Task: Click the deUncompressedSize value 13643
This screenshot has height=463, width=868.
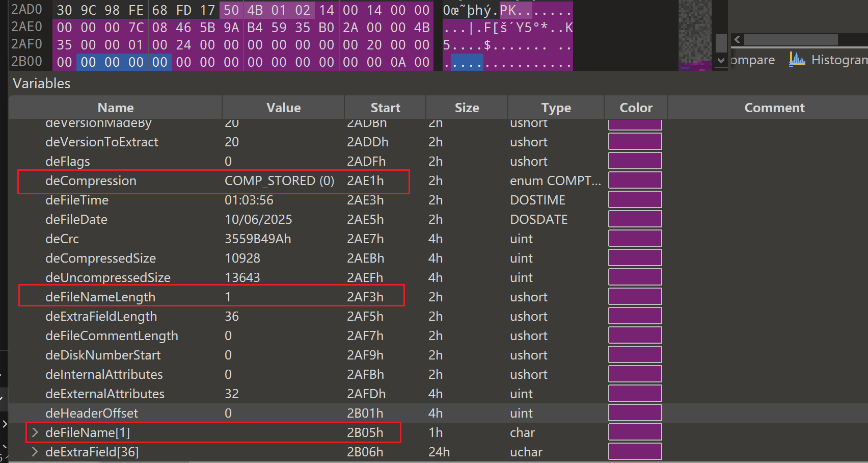Action: point(242,278)
